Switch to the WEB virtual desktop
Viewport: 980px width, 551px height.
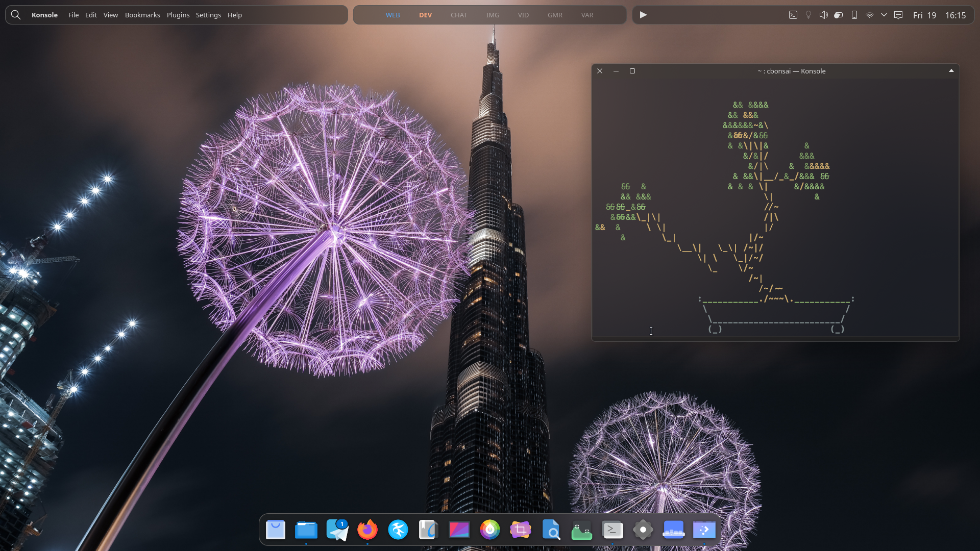click(393, 15)
